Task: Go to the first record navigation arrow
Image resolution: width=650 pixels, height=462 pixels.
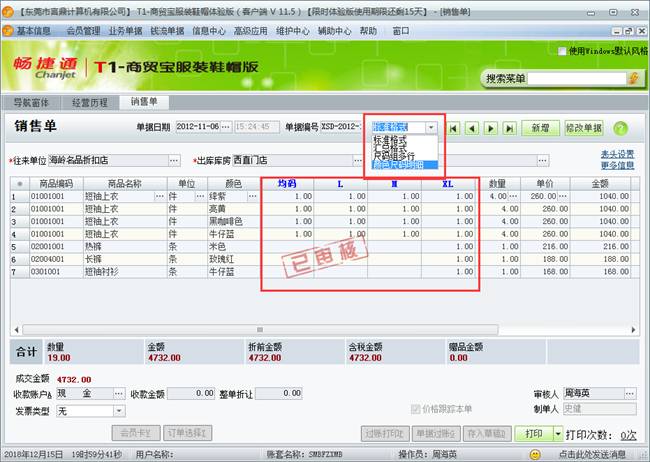Action: coord(455,128)
